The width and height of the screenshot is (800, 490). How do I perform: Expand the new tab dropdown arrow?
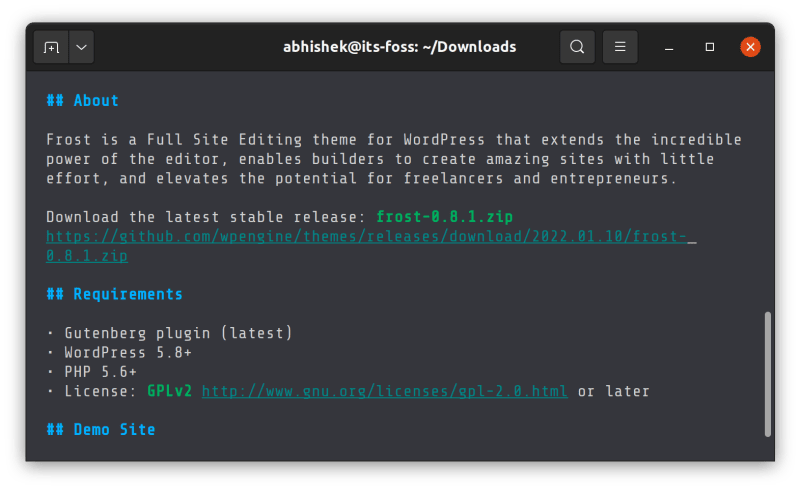point(80,47)
